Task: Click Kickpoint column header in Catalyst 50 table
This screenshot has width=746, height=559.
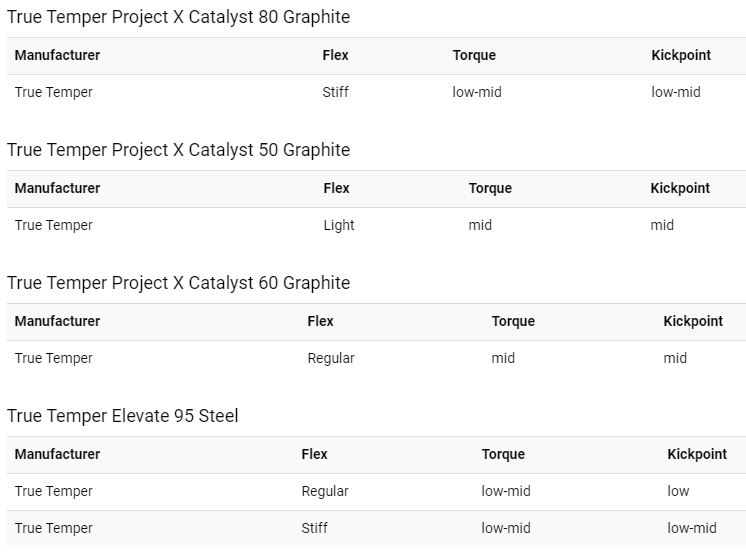Action: pos(680,188)
